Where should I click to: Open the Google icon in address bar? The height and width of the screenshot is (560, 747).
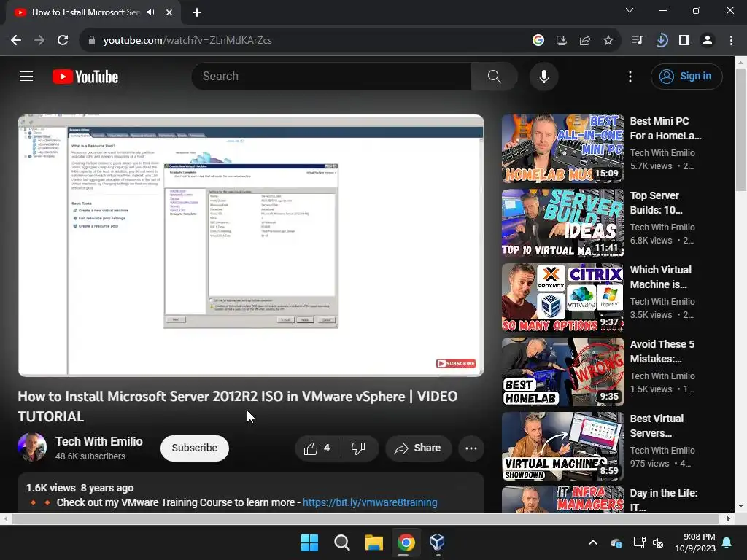[x=538, y=40]
